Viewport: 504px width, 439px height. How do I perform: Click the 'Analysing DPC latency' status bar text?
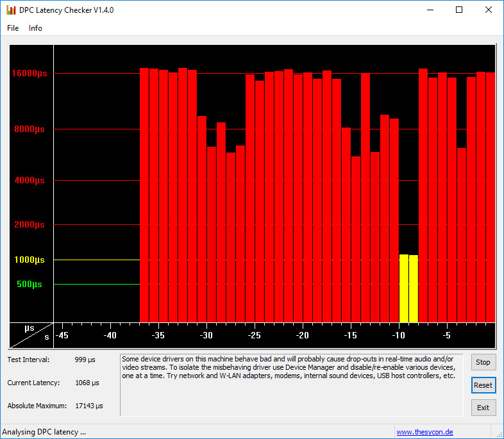pyautogui.click(x=44, y=432)
